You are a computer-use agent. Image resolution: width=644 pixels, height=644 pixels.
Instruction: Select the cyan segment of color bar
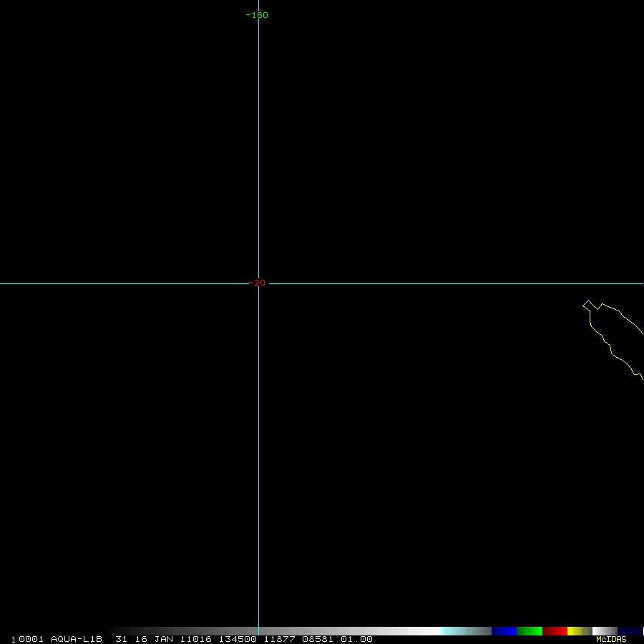(x=452, y=631)
